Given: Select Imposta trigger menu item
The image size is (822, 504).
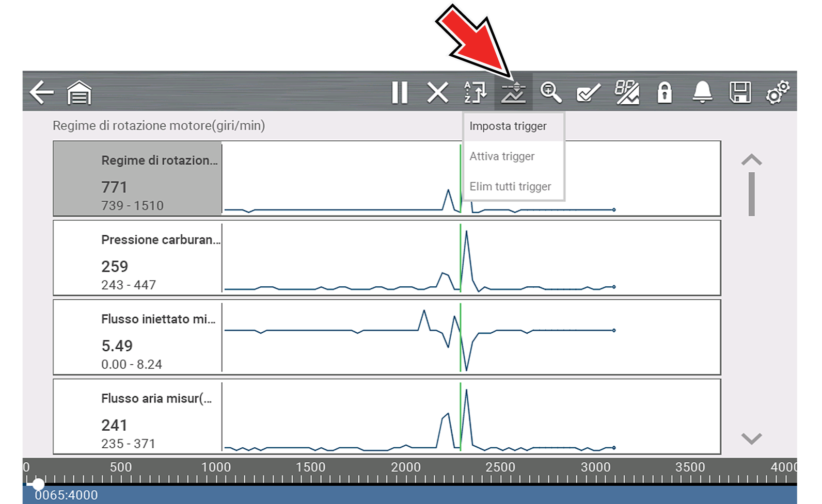Looking at the screenshot, I should (508, 126).
